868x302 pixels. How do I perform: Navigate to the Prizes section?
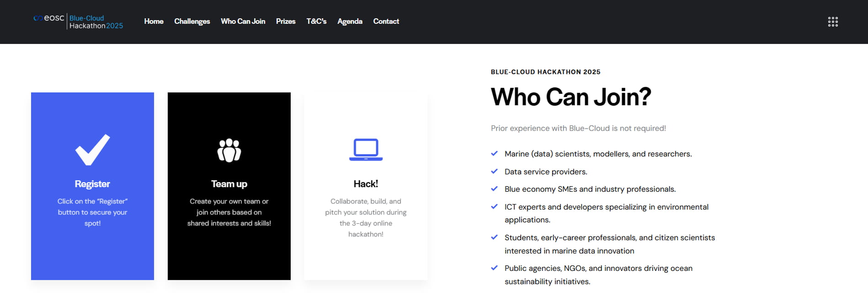286,22
